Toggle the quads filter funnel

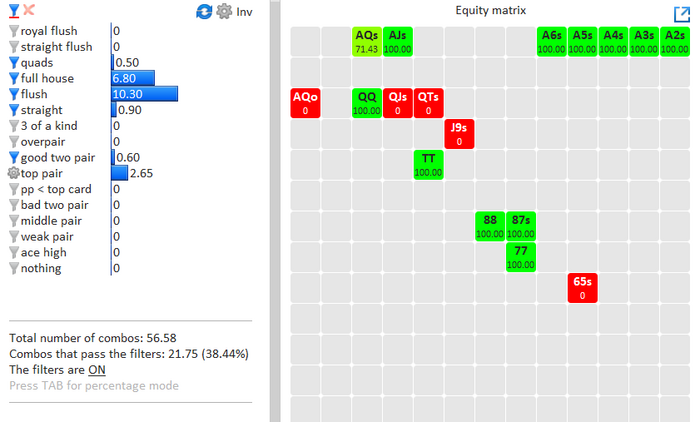tap(14, 63)
